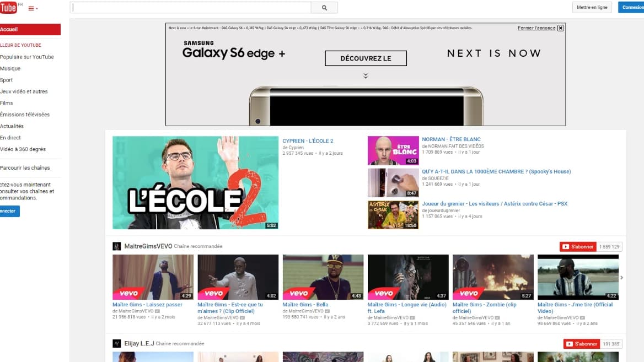Image resolution: width=644 pixels, height=362 pixels.
Task: Open the "CYPRIEN - L'ÉCOLE 2" video link
Action: pos(308,141)
